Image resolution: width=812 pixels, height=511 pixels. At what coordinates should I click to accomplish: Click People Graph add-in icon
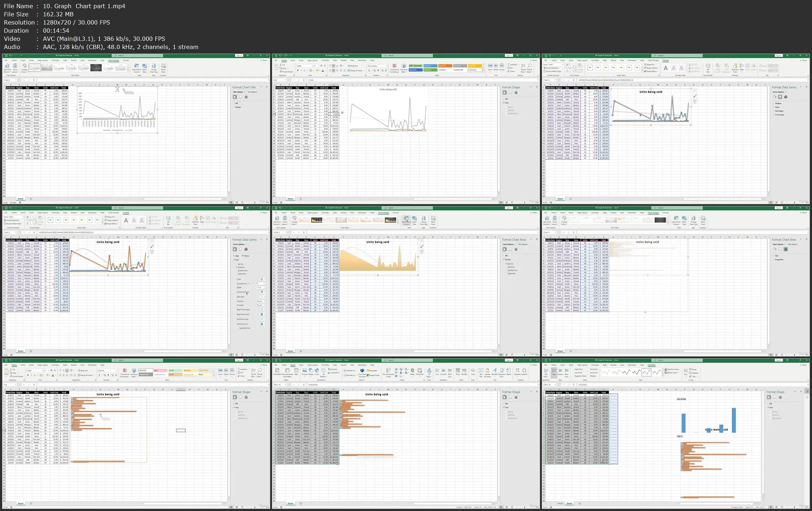[x=373, y=375]
